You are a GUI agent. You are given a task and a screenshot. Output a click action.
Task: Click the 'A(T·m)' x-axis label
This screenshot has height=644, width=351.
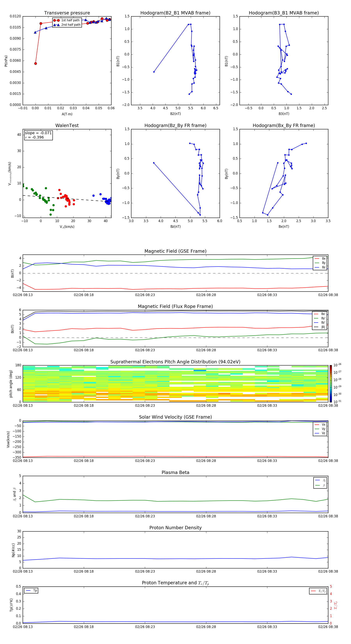[67, 114]
